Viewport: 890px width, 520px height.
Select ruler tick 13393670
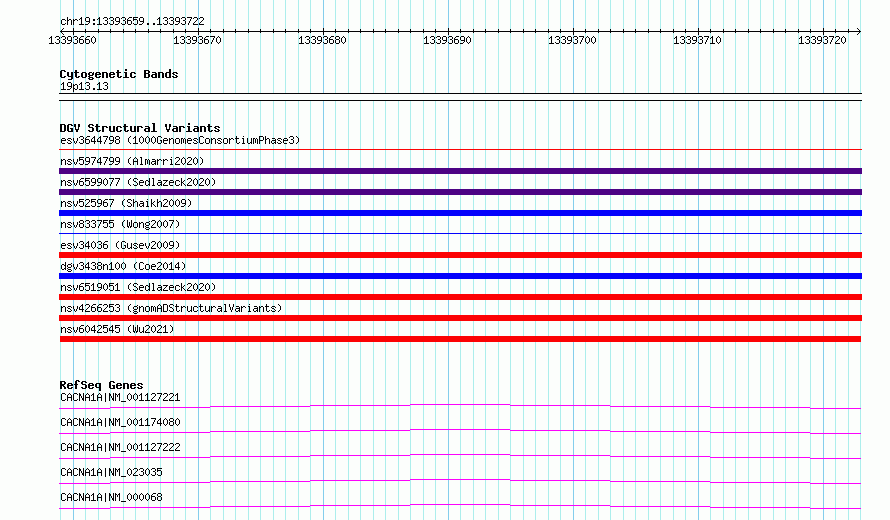(198, 40)
